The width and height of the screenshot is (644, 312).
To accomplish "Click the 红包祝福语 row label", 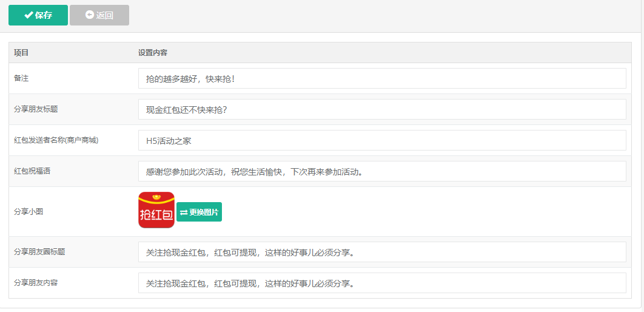I will tap(33, 171).
